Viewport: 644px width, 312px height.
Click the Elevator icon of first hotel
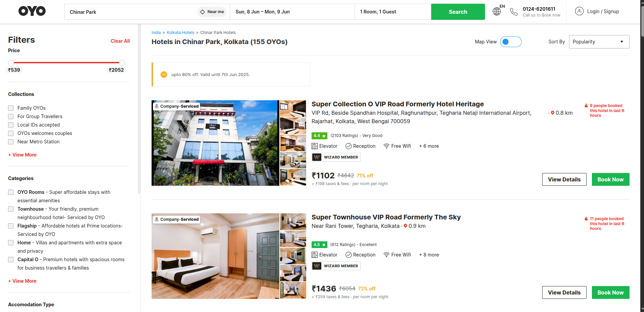tap(315, 146)
